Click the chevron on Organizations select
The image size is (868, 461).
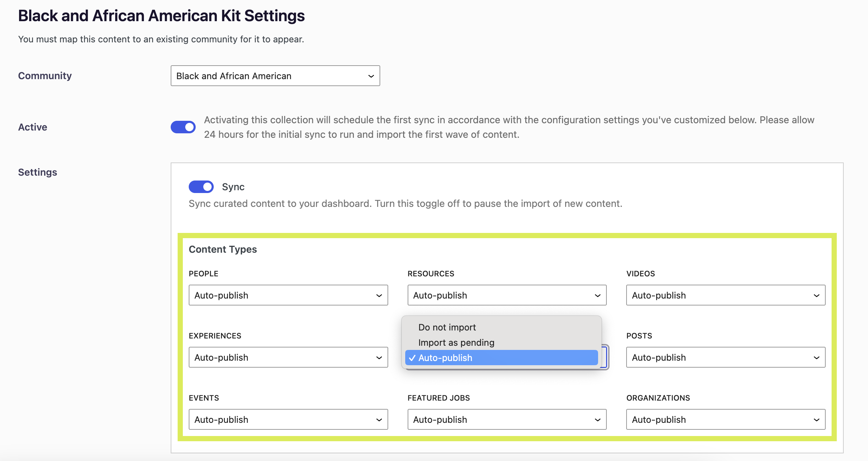pos(816,420)
